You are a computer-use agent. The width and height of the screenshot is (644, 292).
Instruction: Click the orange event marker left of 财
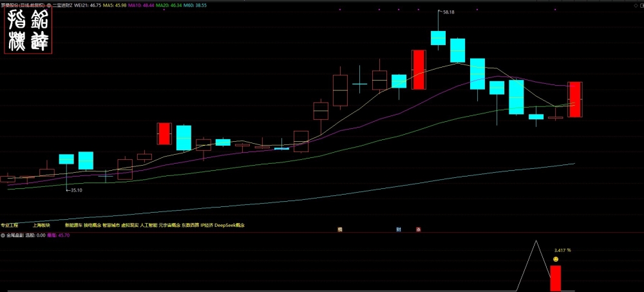(x=339, y=229)
